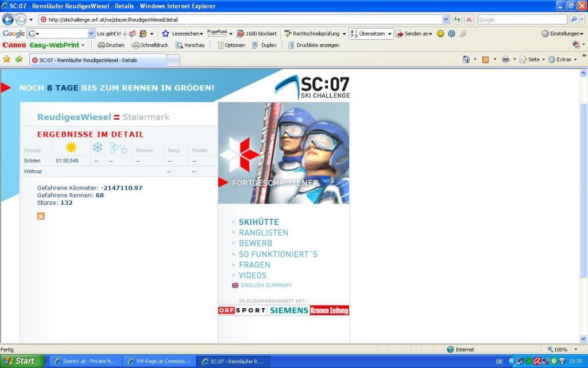
Task: Open the Favorites Center star icon
Action: click(x=7, y=59)
